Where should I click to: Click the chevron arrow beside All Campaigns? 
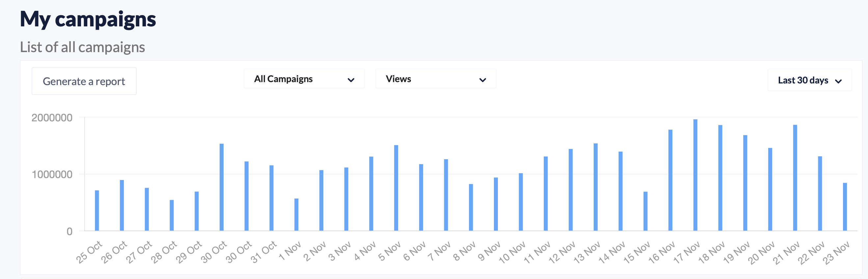(351, 80)
